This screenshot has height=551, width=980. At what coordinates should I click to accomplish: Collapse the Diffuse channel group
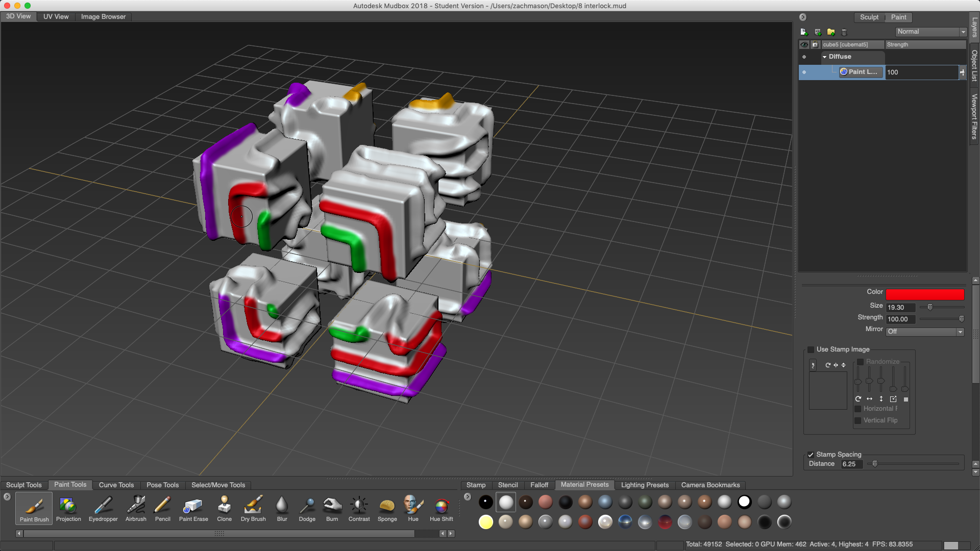(x=824, y=57)
